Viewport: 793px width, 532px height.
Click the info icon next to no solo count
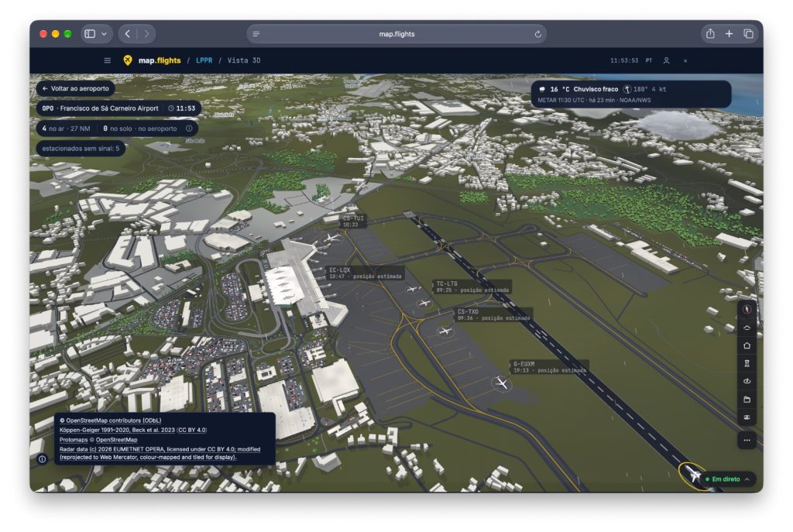point(189,129)
